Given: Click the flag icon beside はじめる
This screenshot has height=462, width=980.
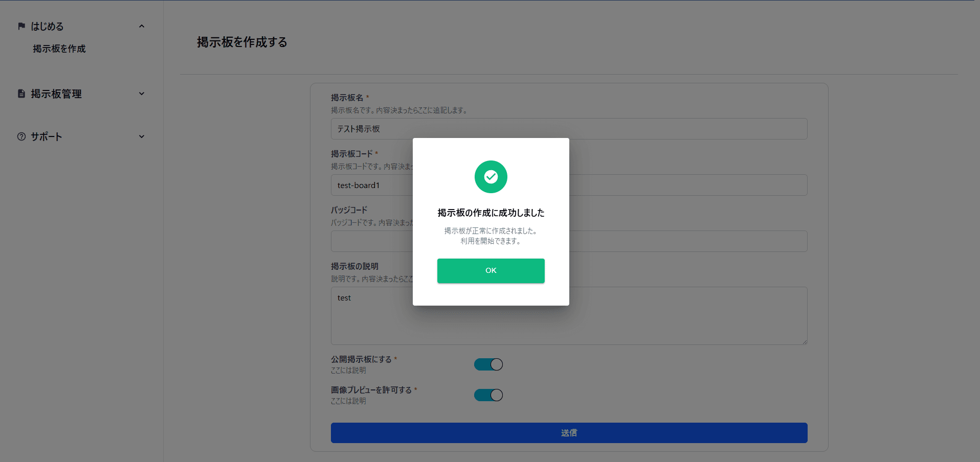Looking at the screenshot, I should click(x=21, y=26).
